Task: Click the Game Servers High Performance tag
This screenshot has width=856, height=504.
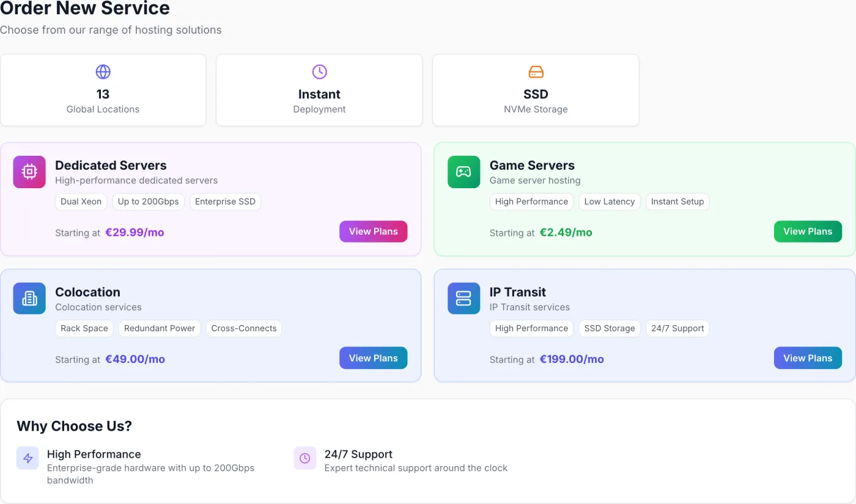Action: pyautogui.click(x=531, y=202)
